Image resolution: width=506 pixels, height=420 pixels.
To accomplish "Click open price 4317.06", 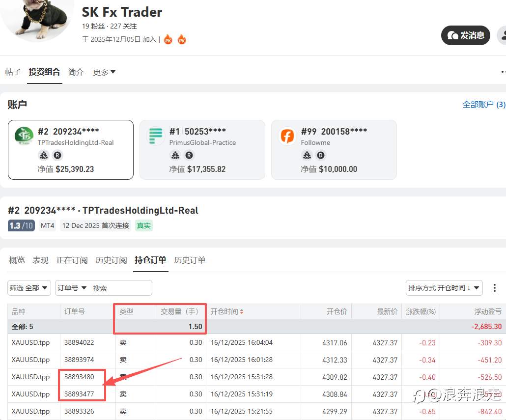I will click(x=335, y=342).
